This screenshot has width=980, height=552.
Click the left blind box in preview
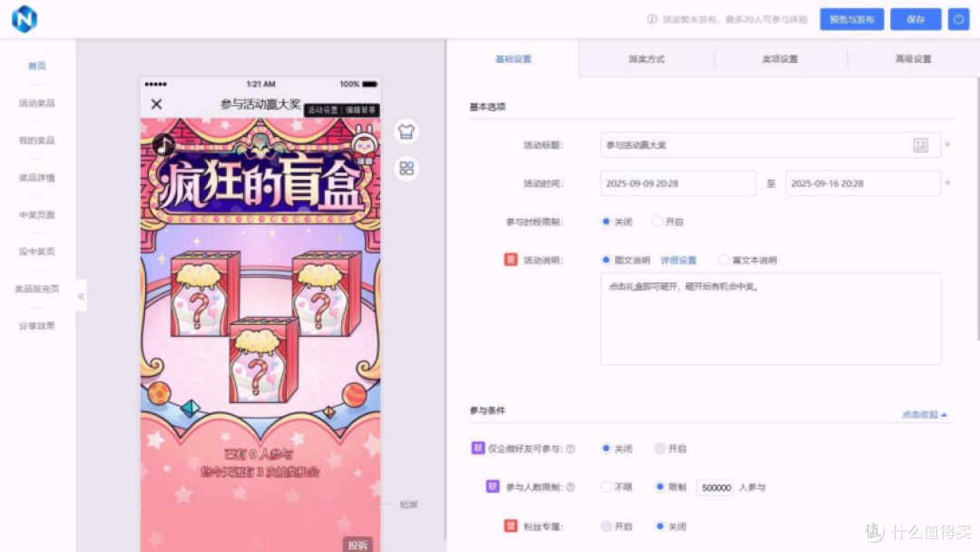click(x=205, y=293)
